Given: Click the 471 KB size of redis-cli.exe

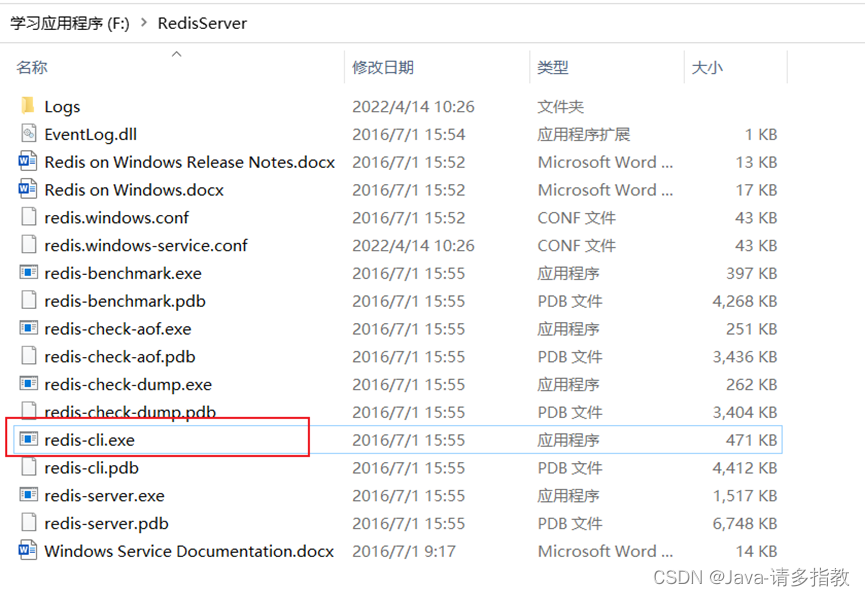Looking at the screenshot, I should coord(751,440).
